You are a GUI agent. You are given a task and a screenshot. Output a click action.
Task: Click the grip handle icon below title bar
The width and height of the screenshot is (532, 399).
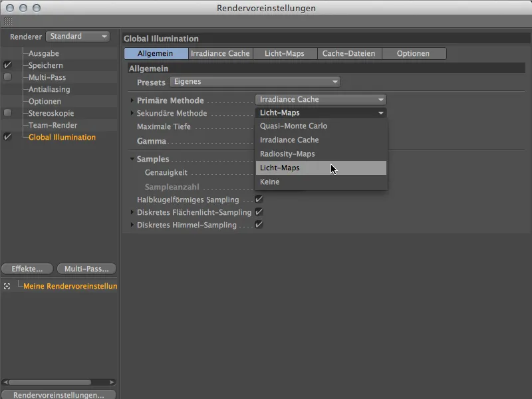pos(8,21)
